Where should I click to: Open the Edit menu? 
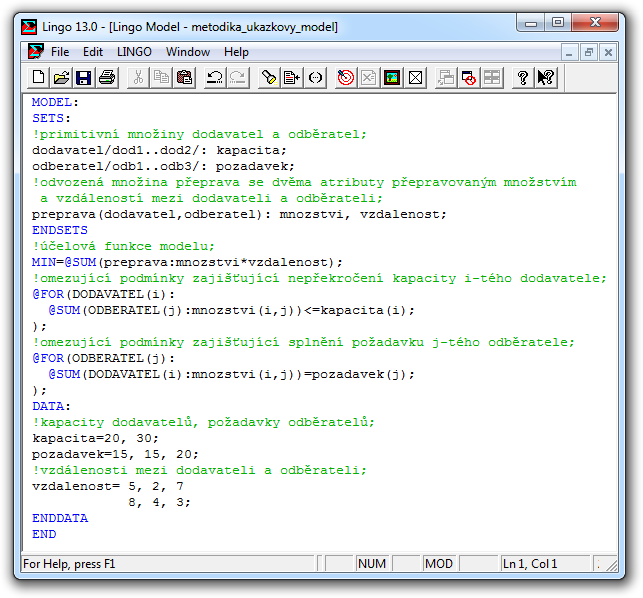coord(93,52)
